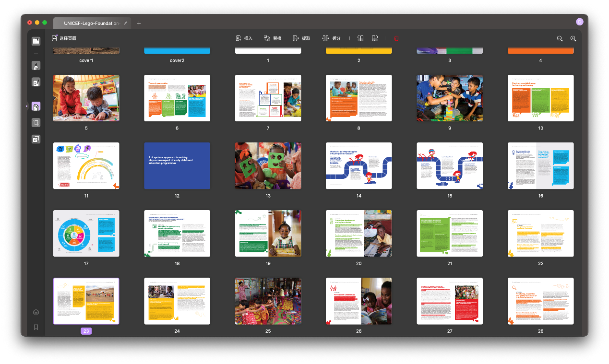The height and width of the screenshot is (364, 609).
Task: Open the watermark and background tool
Action: [x=36, y=140]
